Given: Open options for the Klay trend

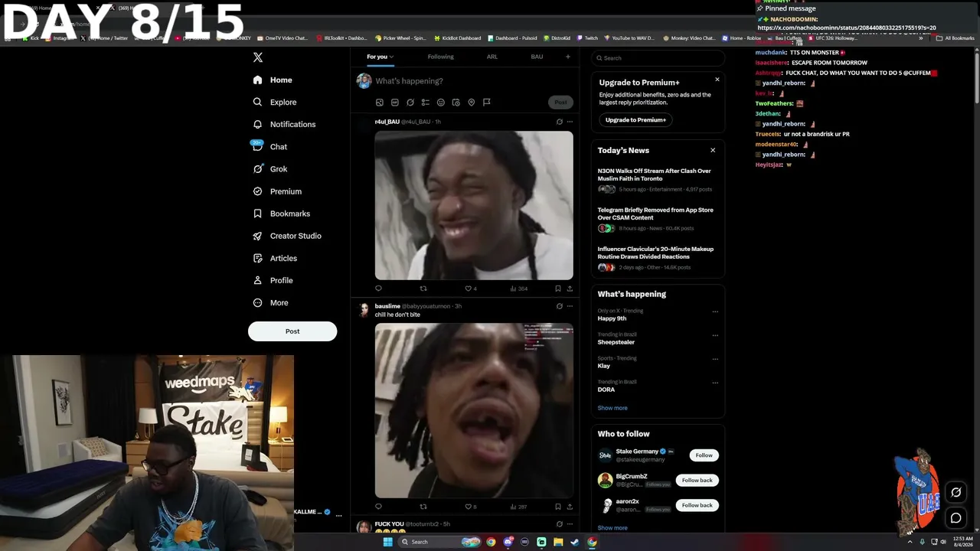Looking at the screenshot, I should 715,359.
